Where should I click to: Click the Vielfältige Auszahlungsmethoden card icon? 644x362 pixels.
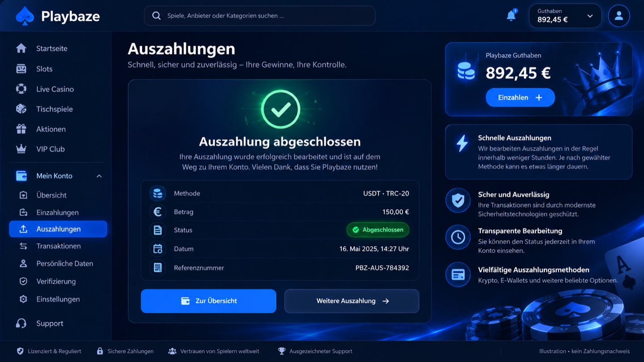pos(458,274)
